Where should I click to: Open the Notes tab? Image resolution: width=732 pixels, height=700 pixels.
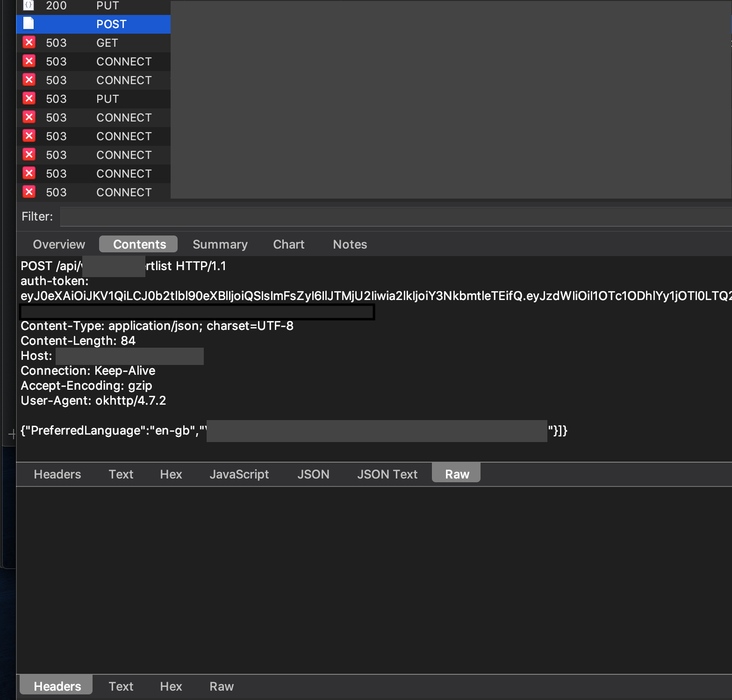coord(350,244)
